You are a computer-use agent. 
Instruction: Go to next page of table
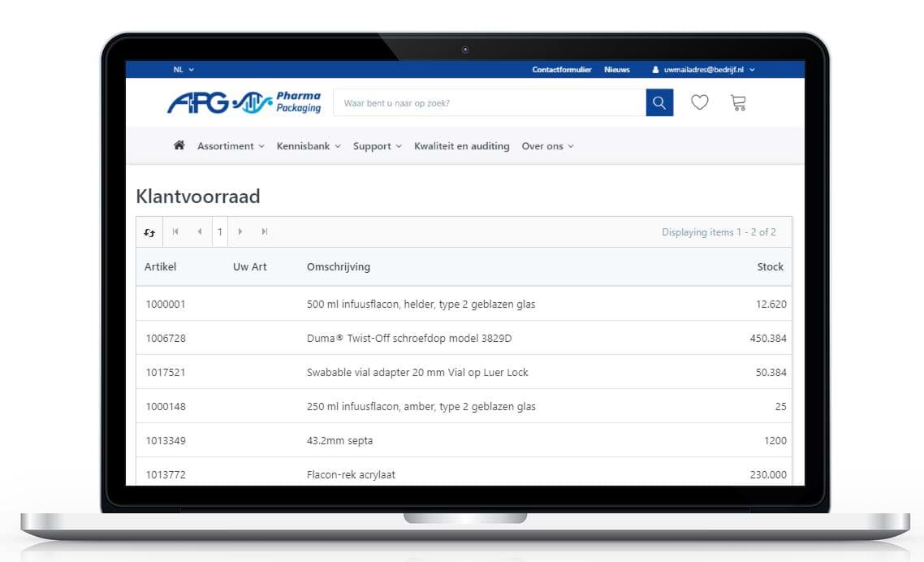coord(240,232)
